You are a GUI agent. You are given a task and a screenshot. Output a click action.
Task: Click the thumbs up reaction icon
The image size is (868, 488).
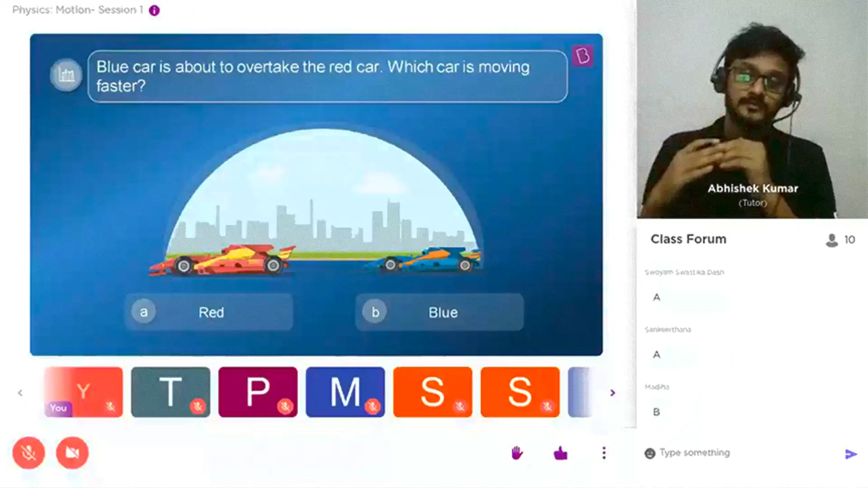[561, 453]
